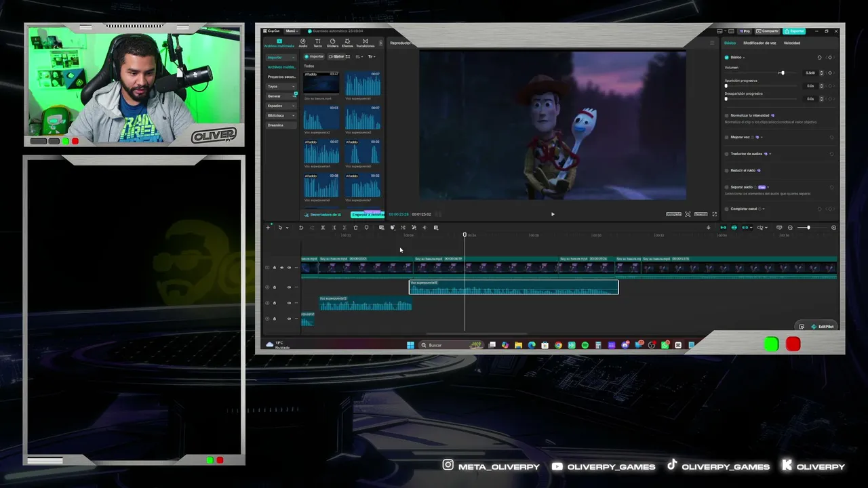Enable Normalizar la intensidad
Image resolution: width=868 pixels, height=488 pixels.
pos(726,116)
